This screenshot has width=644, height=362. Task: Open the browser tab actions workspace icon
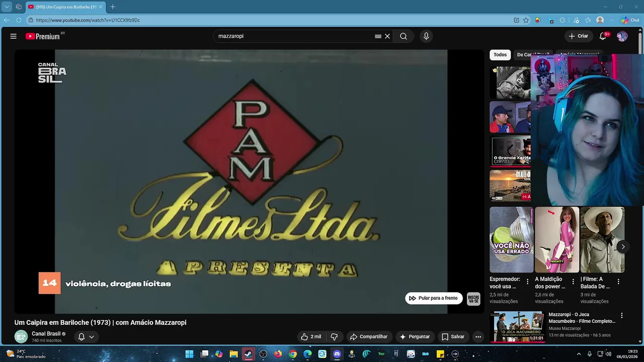click(x=19, y=7)
